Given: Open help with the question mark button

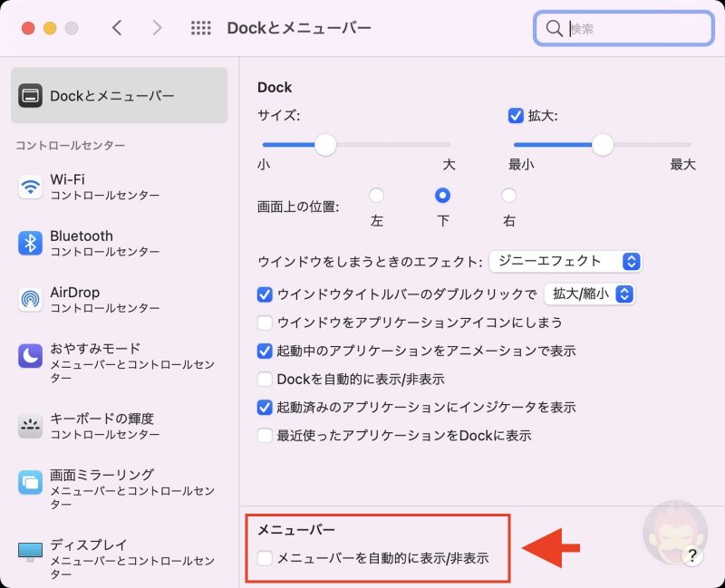Looking at the screenshot, I should pyautogui.click(x=694, y=557).
